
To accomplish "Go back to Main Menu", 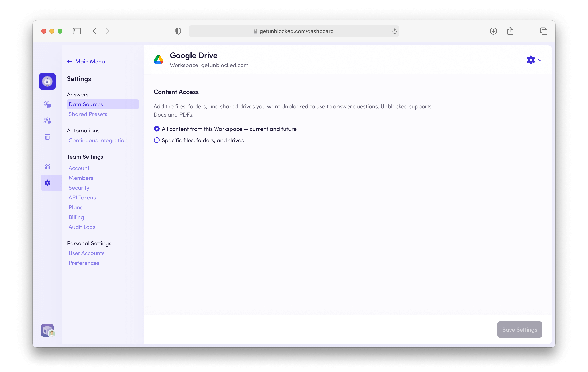I will 86,62.
